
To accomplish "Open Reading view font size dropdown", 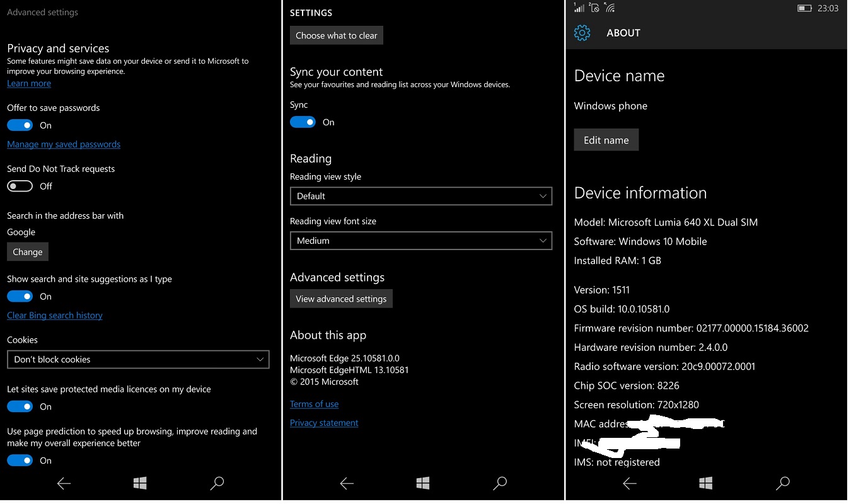I will pos(421,241).
